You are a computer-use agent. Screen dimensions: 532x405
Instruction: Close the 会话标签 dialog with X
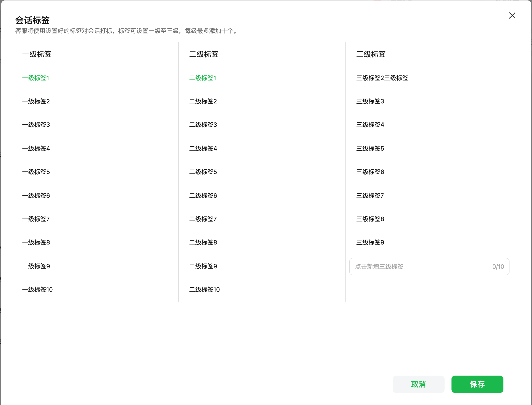[x=512, y=16]
